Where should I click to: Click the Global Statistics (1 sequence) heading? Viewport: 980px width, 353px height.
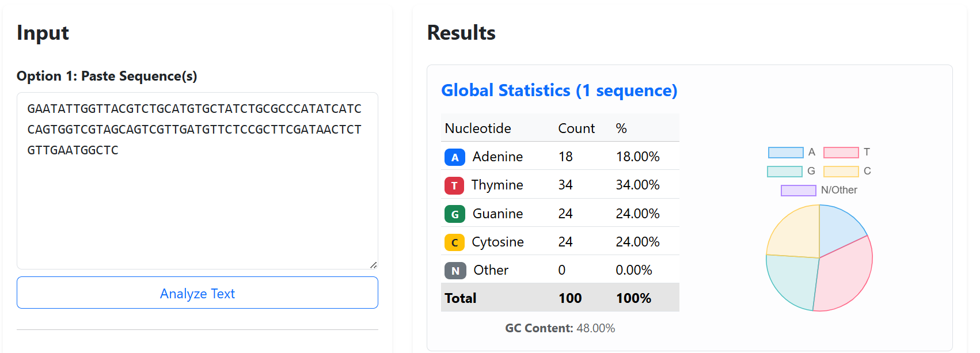(x=559, y=90)
